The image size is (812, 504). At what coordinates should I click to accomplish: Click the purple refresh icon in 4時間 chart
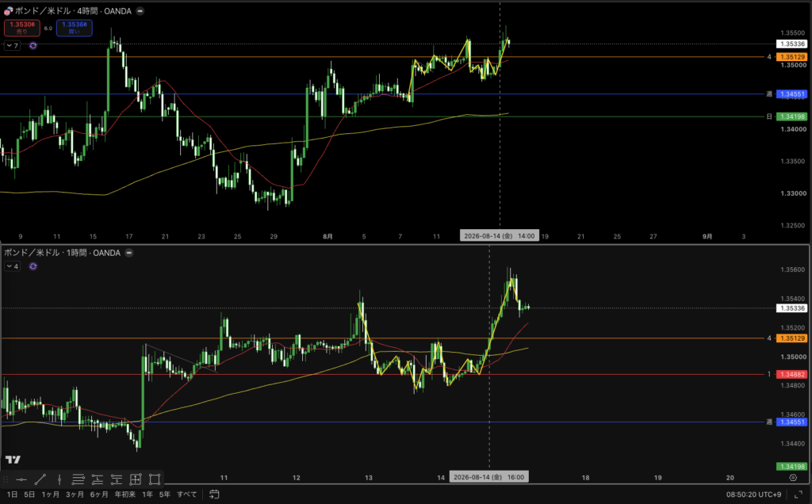(33, 45)
